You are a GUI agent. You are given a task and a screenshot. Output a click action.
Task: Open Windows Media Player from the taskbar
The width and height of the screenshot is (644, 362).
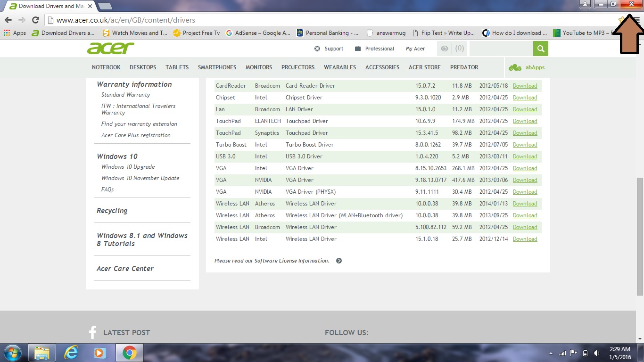tap(99, 353)
